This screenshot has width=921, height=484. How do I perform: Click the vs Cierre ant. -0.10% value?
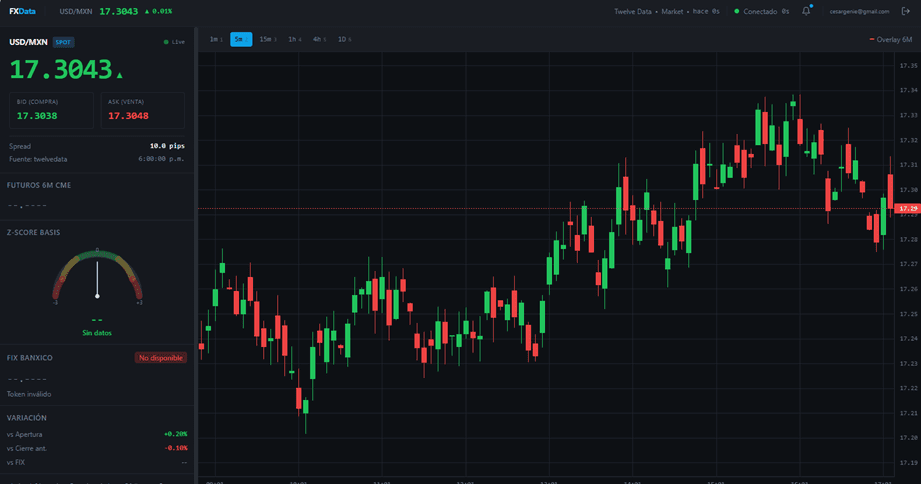pyautogui.click(x=176, y=448)
